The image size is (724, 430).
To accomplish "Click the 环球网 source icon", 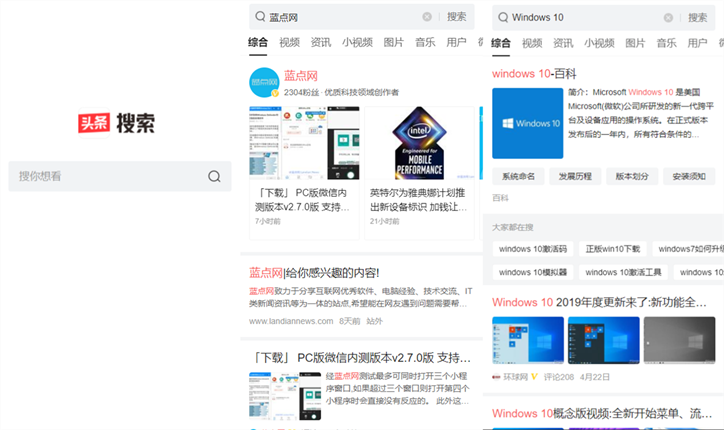I will [497, 377].
